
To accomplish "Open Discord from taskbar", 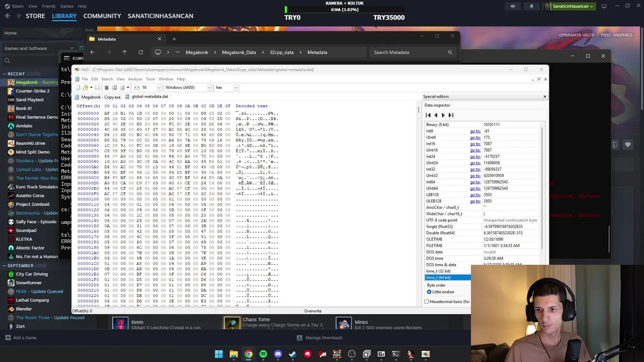I will point(278,354).
